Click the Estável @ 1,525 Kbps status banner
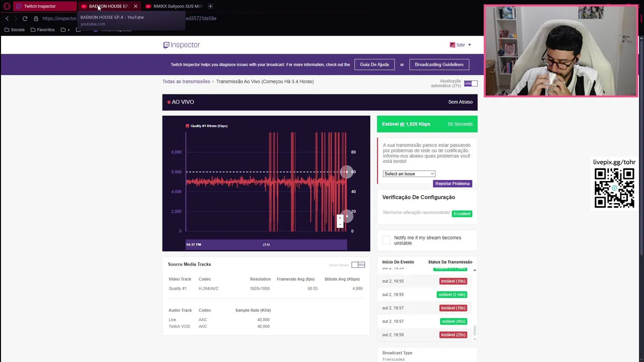The height and width of the screenshot is (362, 644). click(427, 124)
